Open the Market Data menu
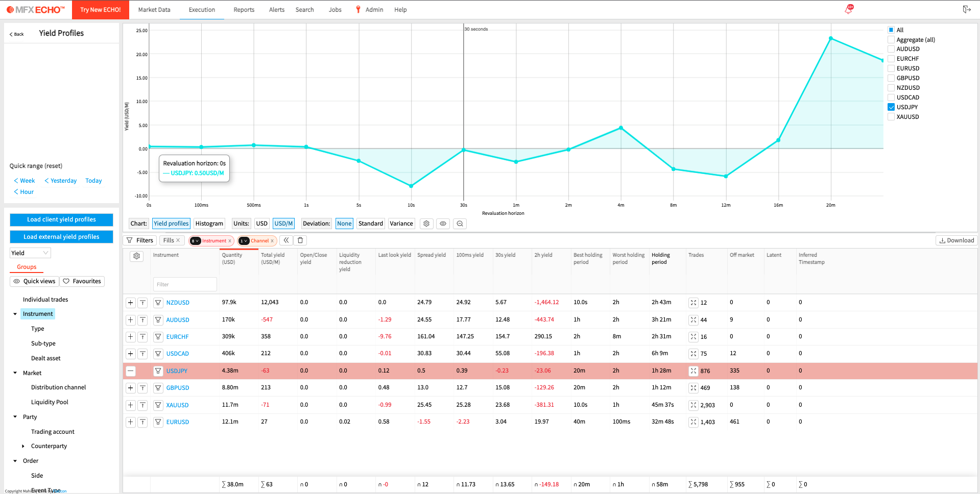Viewport: 980px width, 494px height. pyautogui.click(x=154, y=10)
